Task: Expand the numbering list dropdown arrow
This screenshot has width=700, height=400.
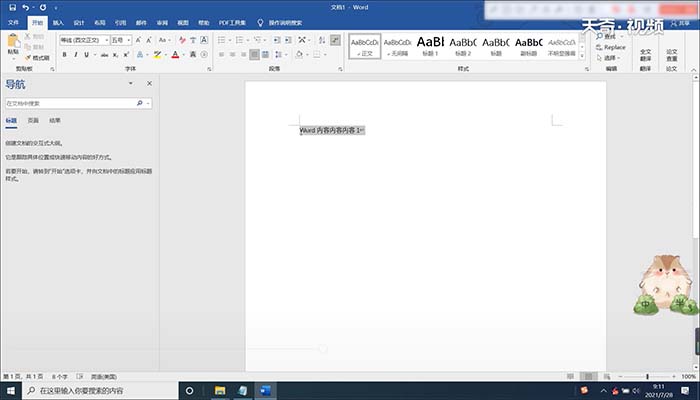Action: click(248, 40)
